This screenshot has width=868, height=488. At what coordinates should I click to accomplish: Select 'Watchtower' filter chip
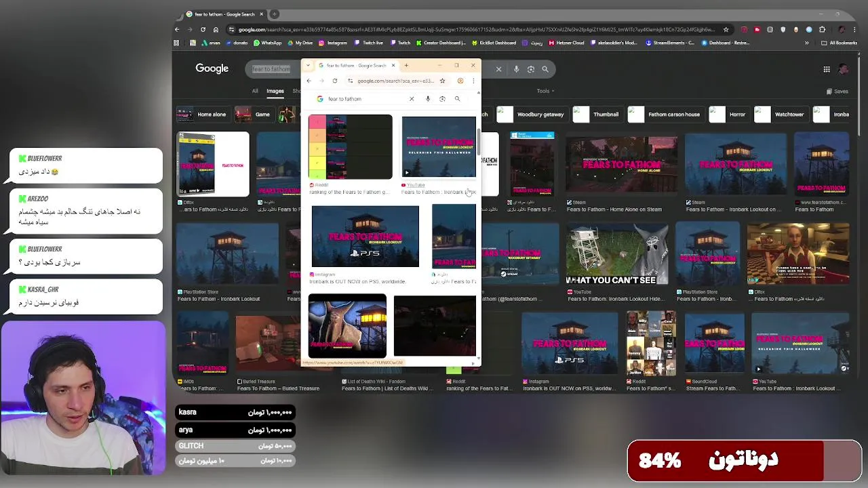click(x=781, y=115)
